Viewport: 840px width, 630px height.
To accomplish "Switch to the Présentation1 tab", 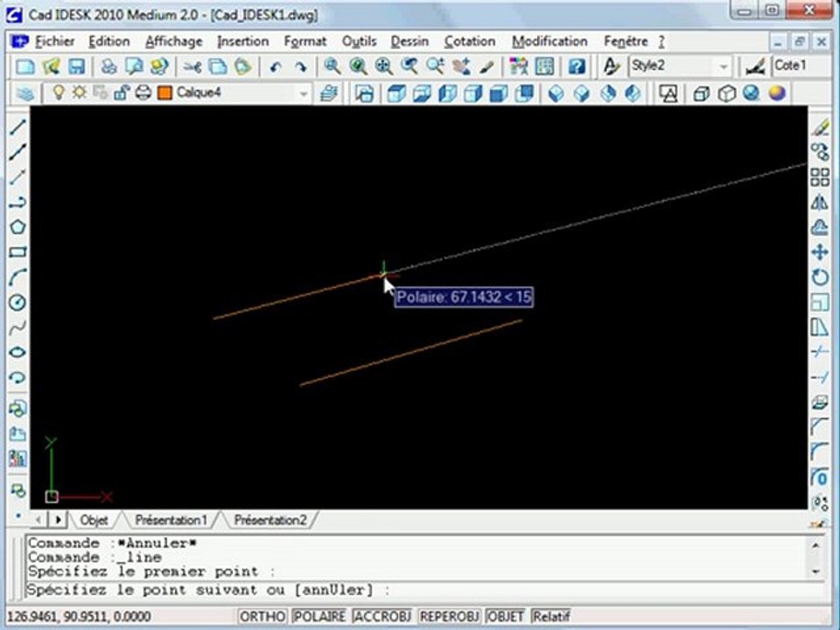I will click(171, 520).
